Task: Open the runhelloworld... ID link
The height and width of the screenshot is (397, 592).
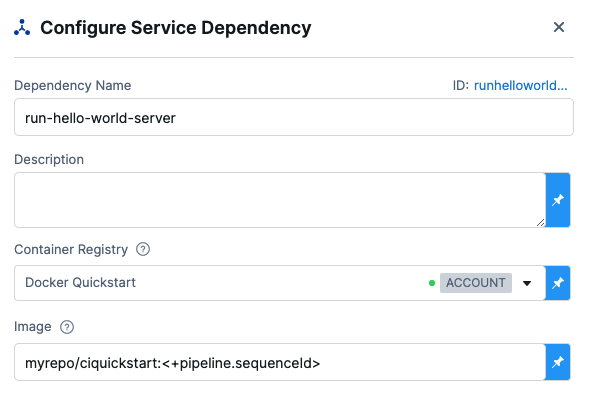Action: click(x=521, y=86)
